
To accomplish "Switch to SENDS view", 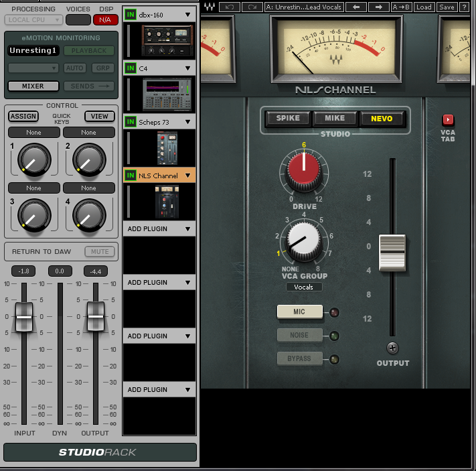I will click(89, 86).
